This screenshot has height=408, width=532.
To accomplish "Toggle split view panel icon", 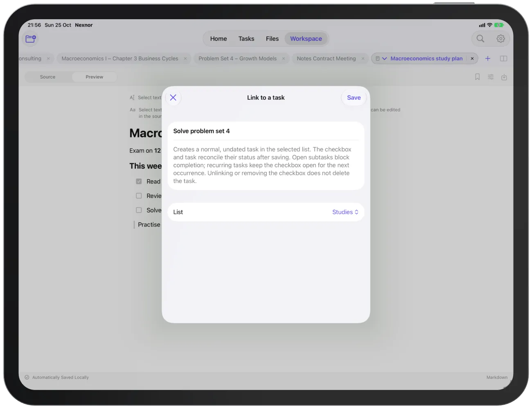I will (504, 58).
